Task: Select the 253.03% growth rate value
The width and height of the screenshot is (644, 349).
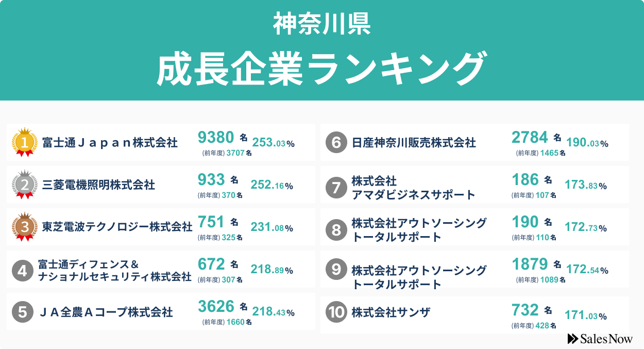Action: (273, 143)
